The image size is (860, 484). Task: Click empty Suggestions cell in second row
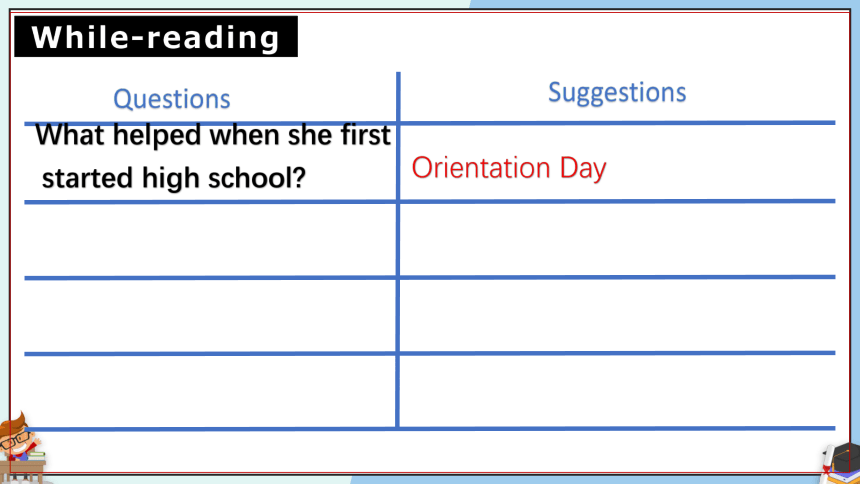tap(618, 239)
